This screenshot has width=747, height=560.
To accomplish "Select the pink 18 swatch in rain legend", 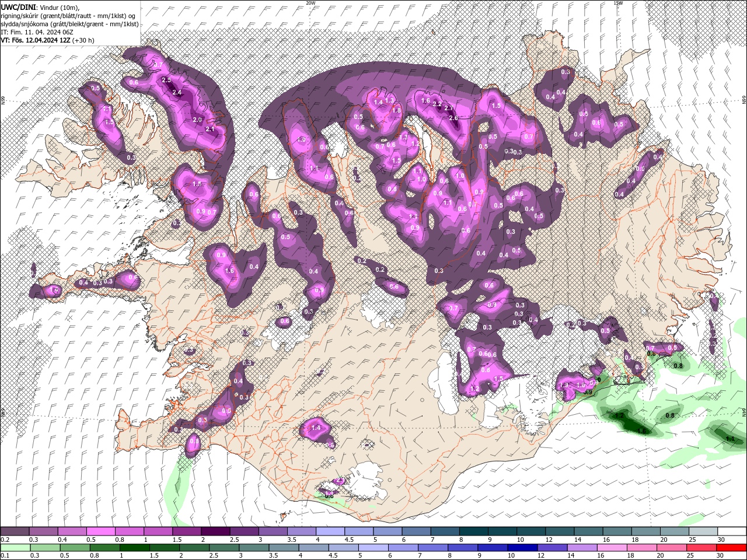I will click(x=641, y=548).
